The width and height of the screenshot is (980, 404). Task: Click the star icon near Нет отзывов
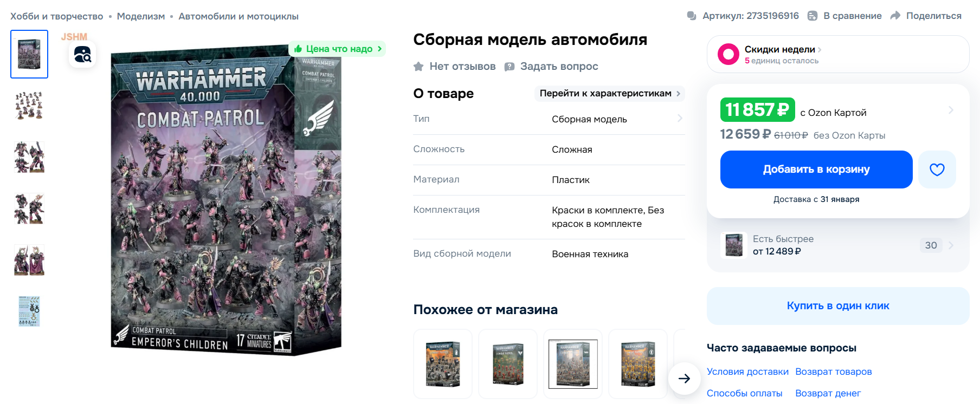(x=418, y=67)
